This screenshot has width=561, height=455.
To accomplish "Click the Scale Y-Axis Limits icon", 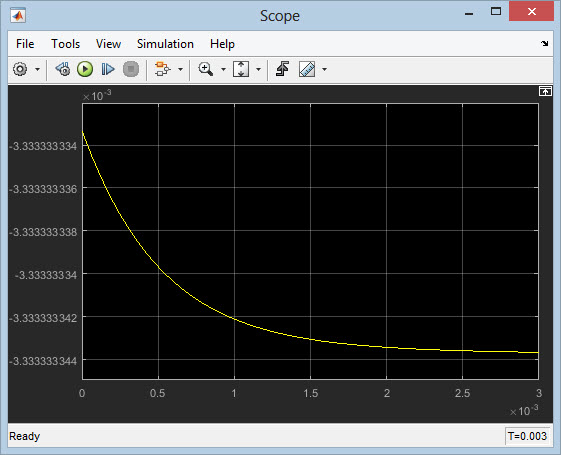I will pos(241,69).
